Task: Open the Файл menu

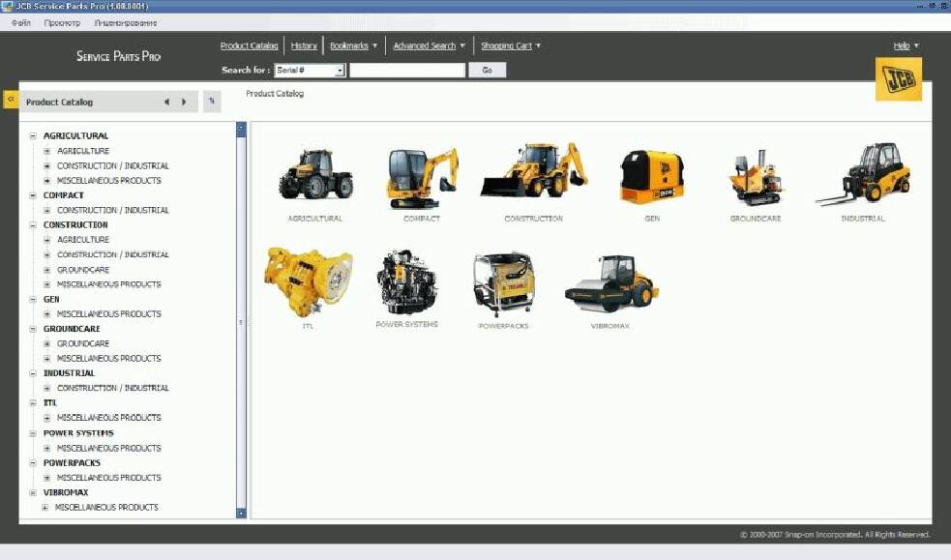Action: tap(21, 23)
